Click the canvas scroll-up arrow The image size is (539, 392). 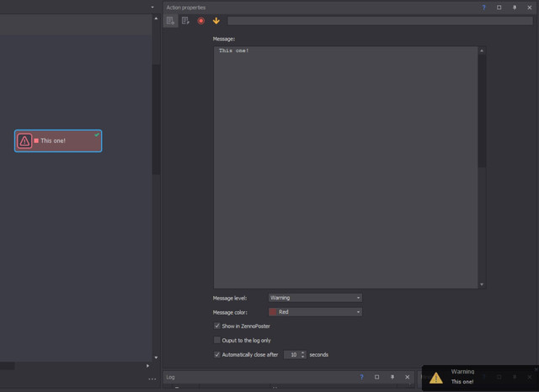[156, 19]
